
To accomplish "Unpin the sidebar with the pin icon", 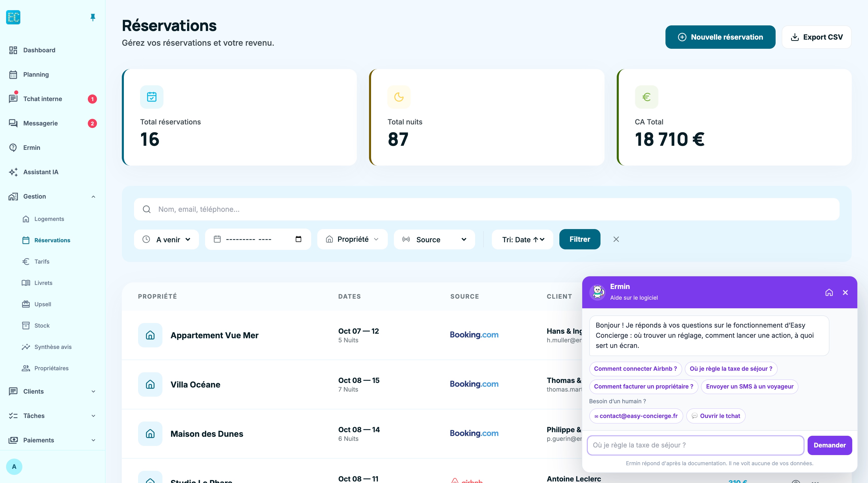I will (93, 17).
